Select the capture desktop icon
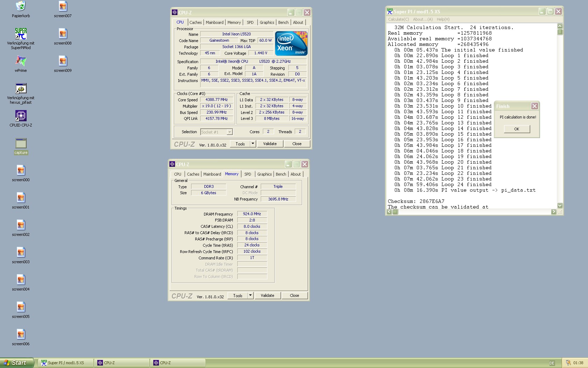The image size is (588, 368). coord(21,143)
